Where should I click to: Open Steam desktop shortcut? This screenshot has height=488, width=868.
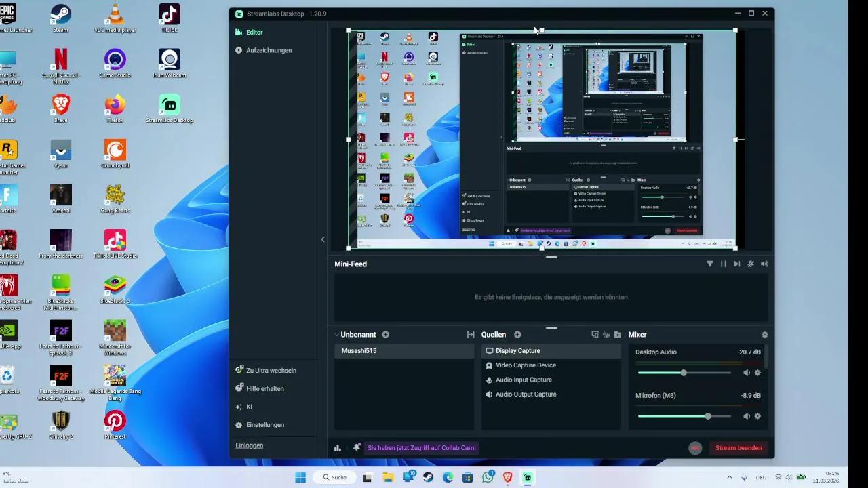tap(60, 18)
